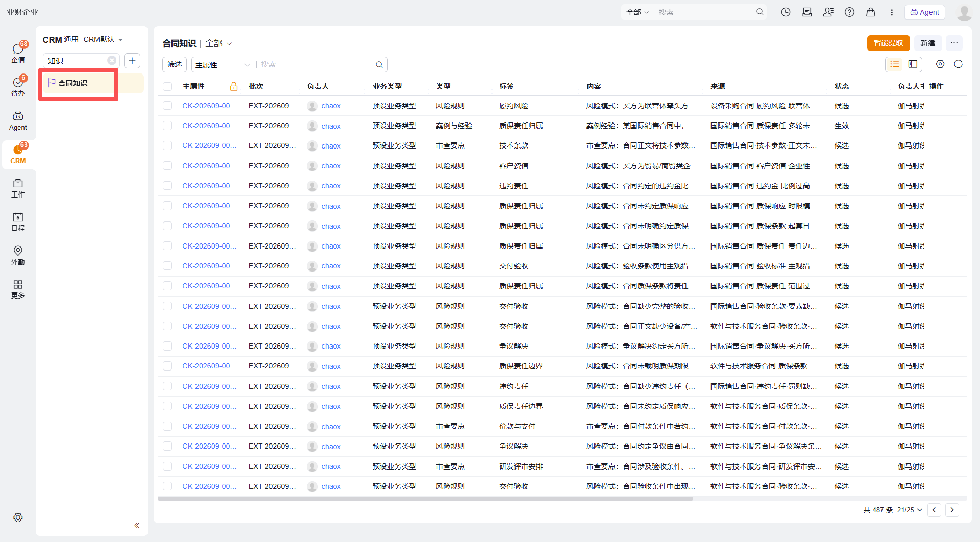Go to the previous page of results
Image resolution: width=980 pixels, height=543 pixels.
click(x=934, y=510)
